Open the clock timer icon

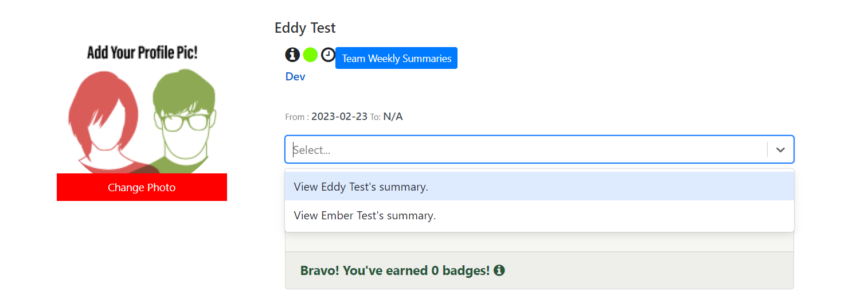click(328, 55)
